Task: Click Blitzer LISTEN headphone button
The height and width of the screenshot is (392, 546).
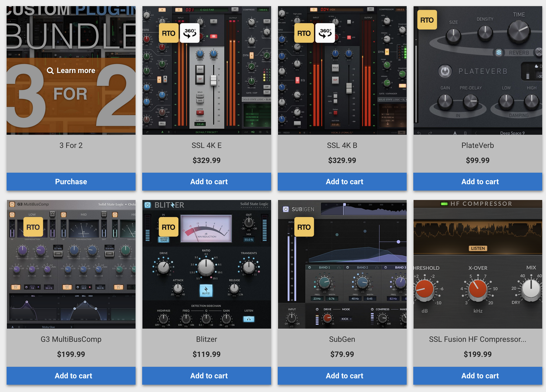Action: click(249, 319)
